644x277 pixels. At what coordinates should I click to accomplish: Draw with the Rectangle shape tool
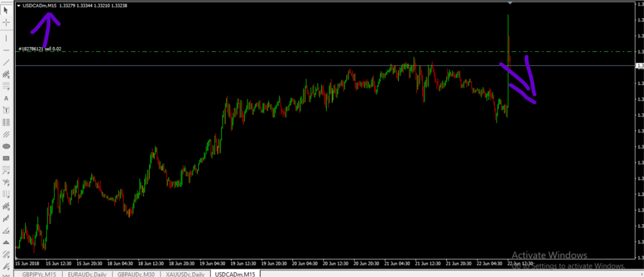tap(6, 158)
